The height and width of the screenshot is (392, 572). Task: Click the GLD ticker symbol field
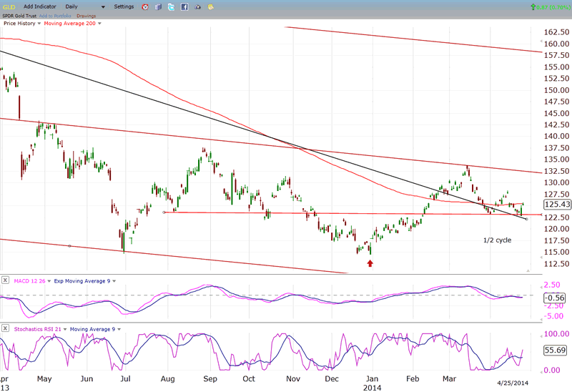(x=9, y=6)
